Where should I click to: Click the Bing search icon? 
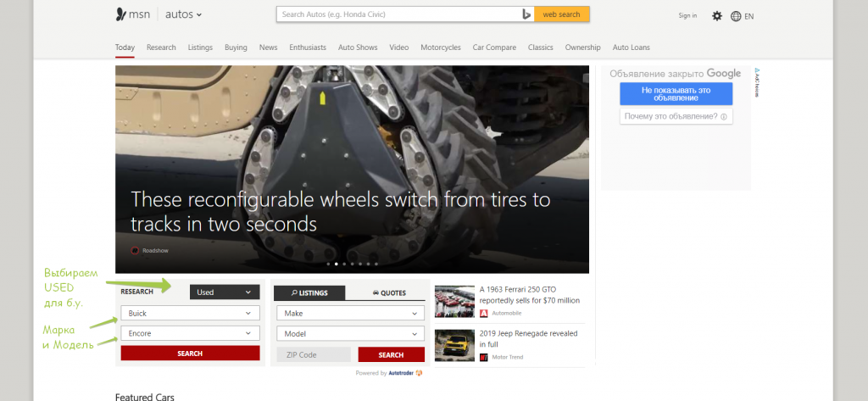pyautogui.click(x=526, y=15)
